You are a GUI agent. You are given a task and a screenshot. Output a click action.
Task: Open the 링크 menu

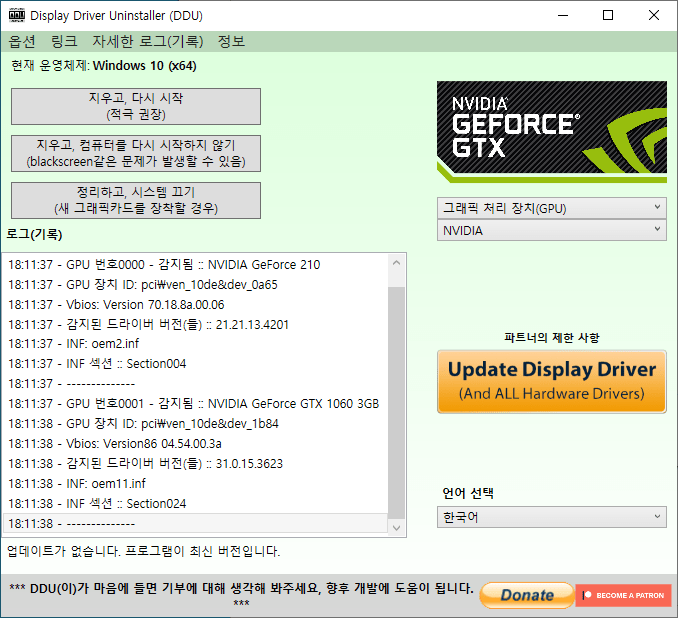point(64,41)
